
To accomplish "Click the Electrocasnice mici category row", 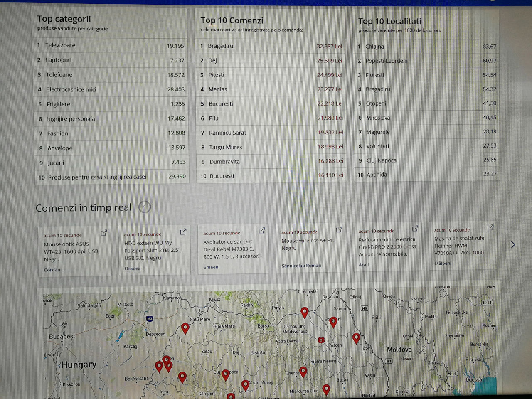I will pyautogui.click(x=111, y=89).
